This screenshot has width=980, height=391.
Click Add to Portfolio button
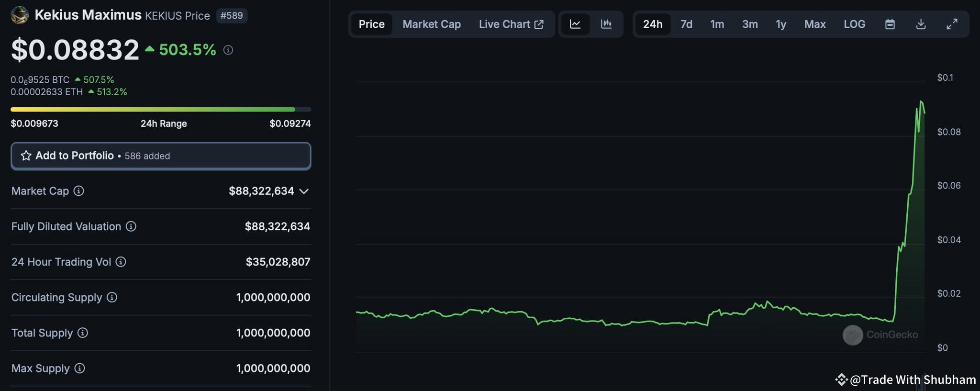click(x=161, y=156)
